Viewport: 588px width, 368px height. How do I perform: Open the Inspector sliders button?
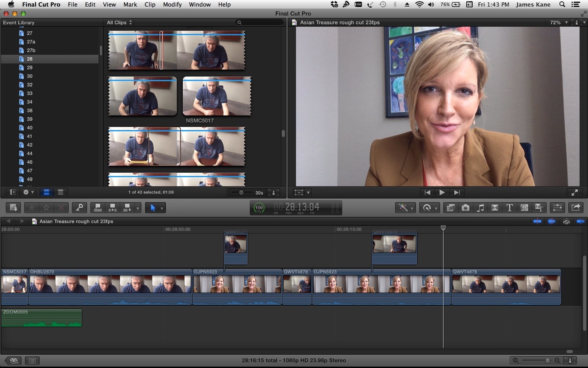(557, 208)
